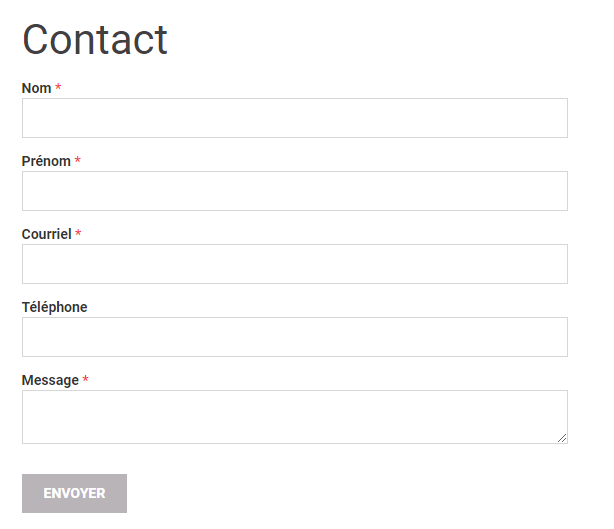Click the Téléphone label text
This screenshot has width=614, height=529.
(x=54, y=307)
